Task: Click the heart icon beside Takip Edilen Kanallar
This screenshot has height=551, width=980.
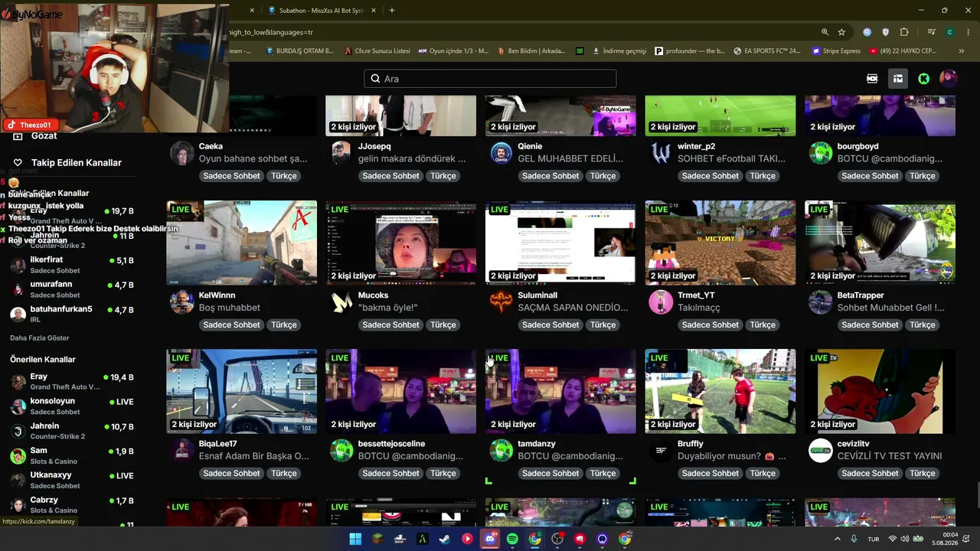Action: (18, 162)
